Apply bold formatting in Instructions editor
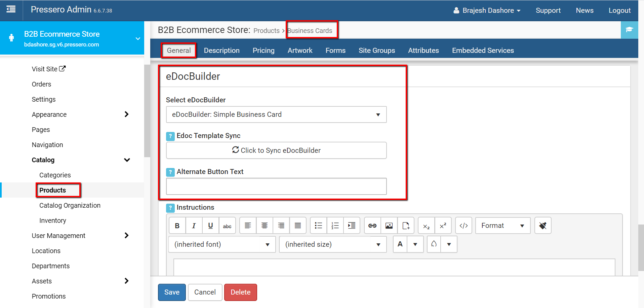Viewport: 644px width, 308px height. tap(177, 226)
